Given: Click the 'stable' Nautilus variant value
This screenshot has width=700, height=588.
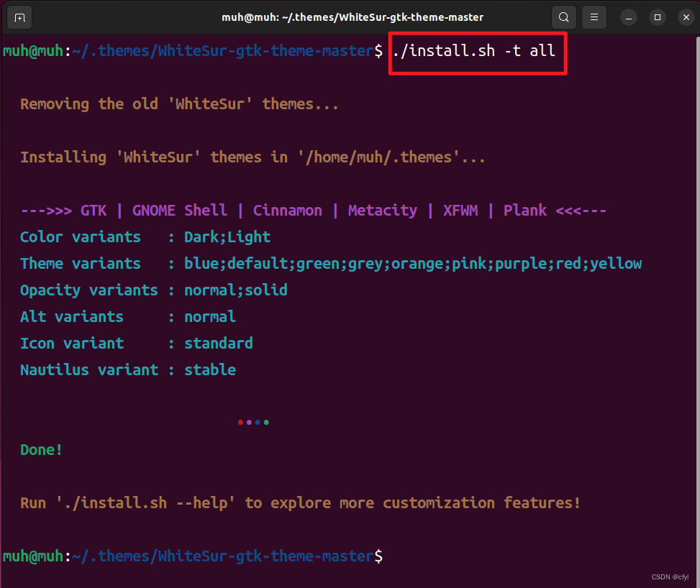Looking at the screenshot, I should click(210, 370).
